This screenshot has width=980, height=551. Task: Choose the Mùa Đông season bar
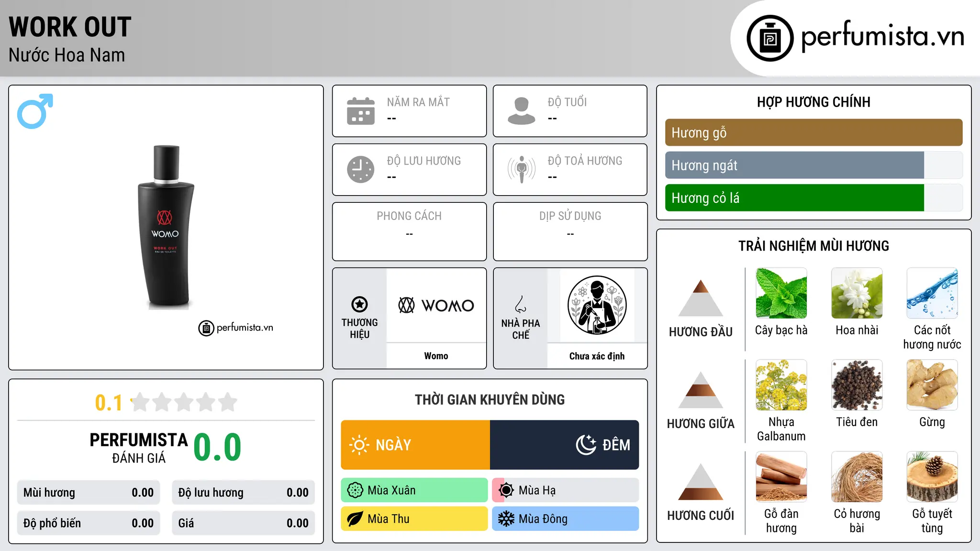[566, 519]
